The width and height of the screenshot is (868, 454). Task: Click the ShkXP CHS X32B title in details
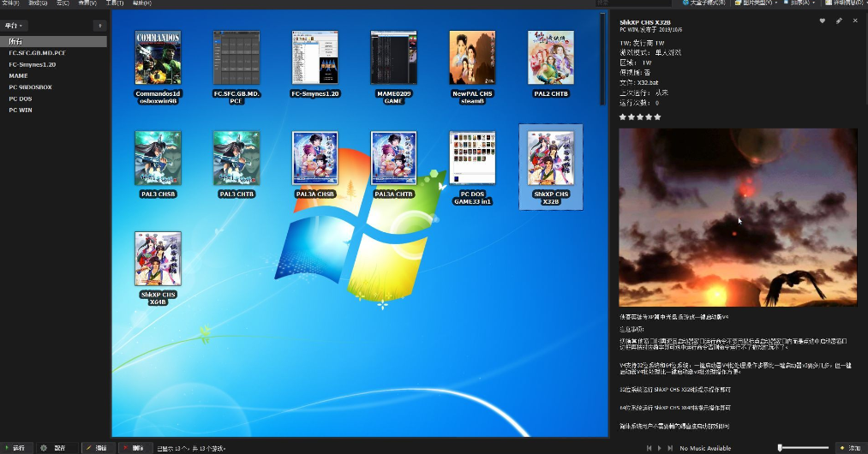644,22
